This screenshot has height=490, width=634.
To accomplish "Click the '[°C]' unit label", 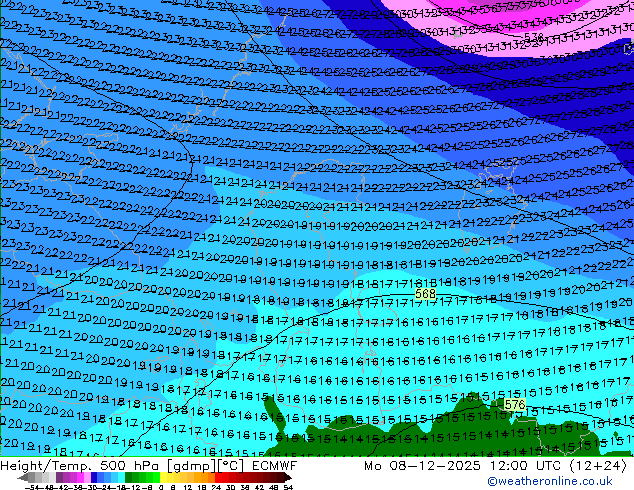I will pos(231,466).
